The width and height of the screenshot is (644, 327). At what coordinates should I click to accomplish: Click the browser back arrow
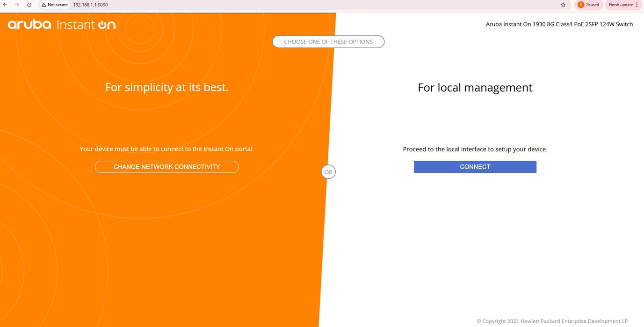[x=5, y=5]
